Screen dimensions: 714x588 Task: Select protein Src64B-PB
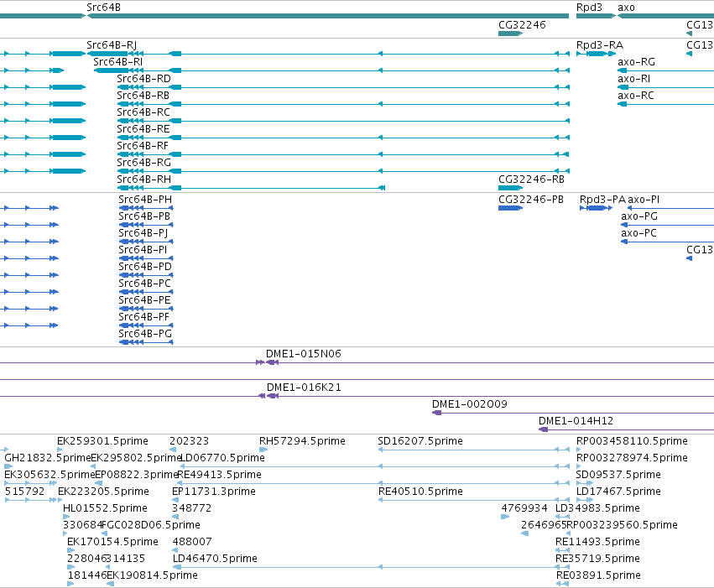[x=144, y=216]
